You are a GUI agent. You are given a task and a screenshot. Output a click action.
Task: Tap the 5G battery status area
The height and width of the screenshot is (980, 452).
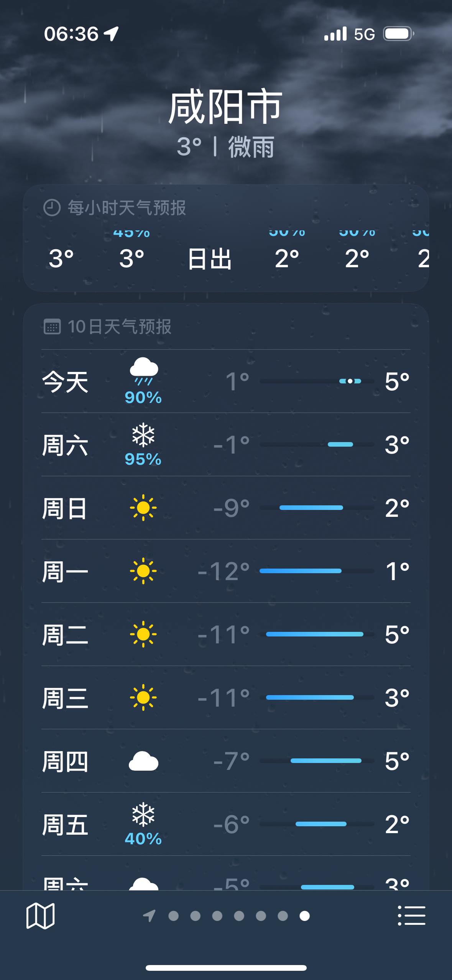[383, 34]
